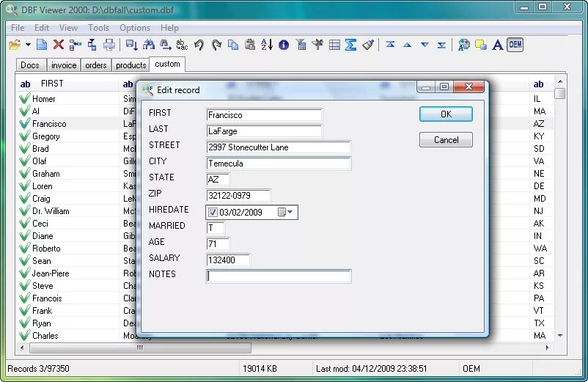
Task: Toggle the checkmark next to Jean-Piere
Action: (24, 273)
